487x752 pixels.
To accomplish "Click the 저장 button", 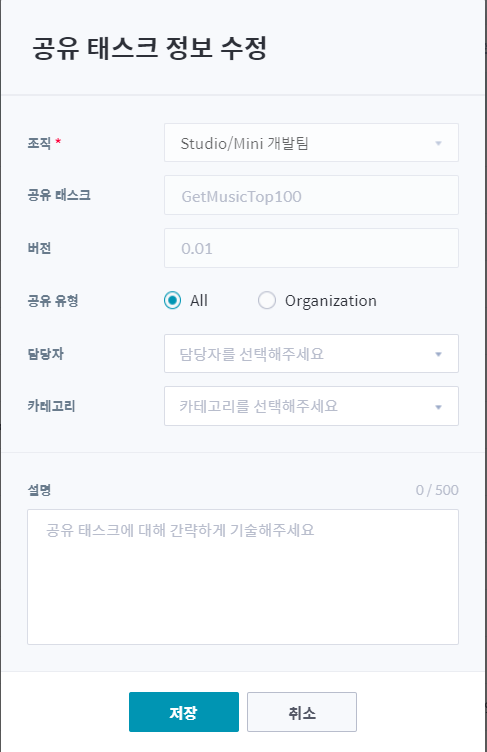I will pyautogui.click(x=184, y=712).
